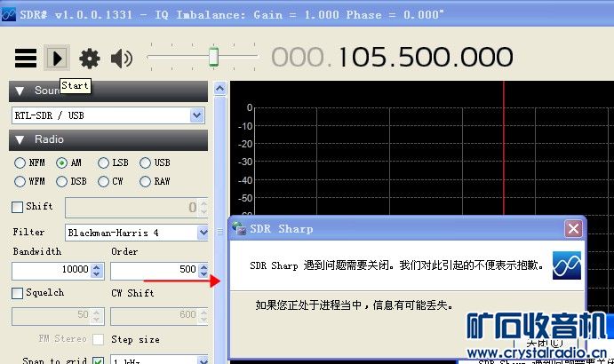Increase Bandwidth with spinner arrow
Screen dimensions: 614x364
97,267
